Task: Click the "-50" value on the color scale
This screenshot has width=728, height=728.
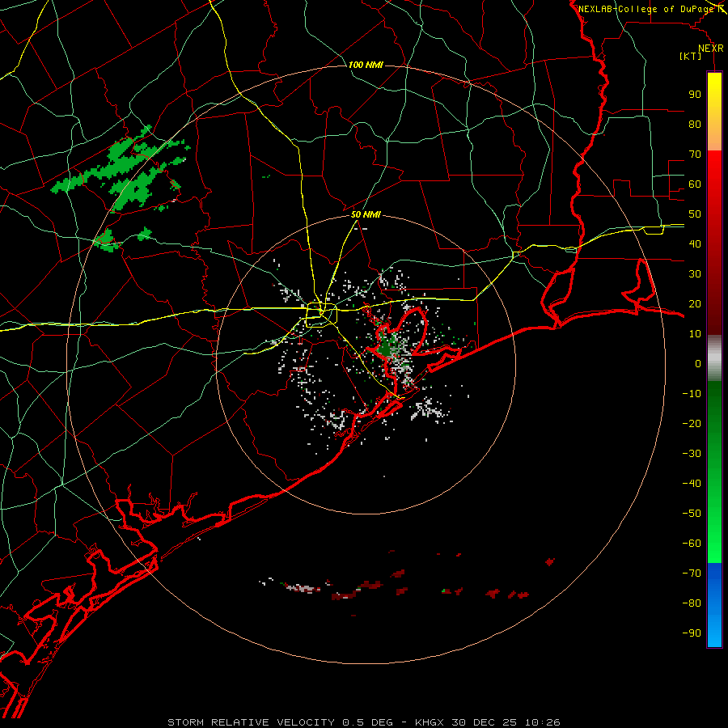Action: pos(692,514)
